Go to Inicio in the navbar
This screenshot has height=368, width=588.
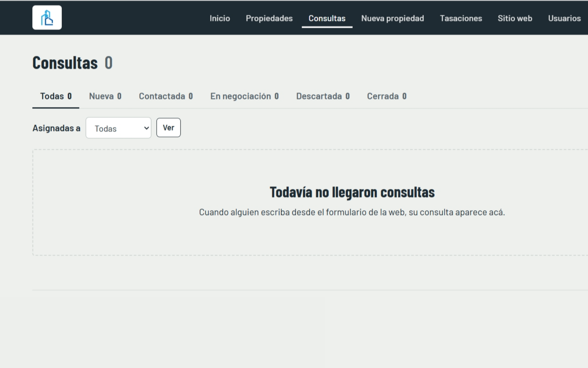[x=220, y=18]
